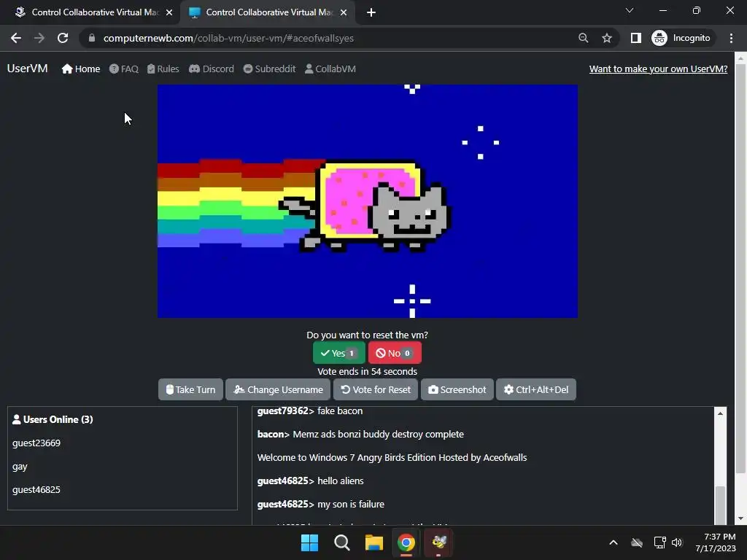Click the volume speaker tray icon
The width and height of the screenshot is (747, 560).
point(677,542)
